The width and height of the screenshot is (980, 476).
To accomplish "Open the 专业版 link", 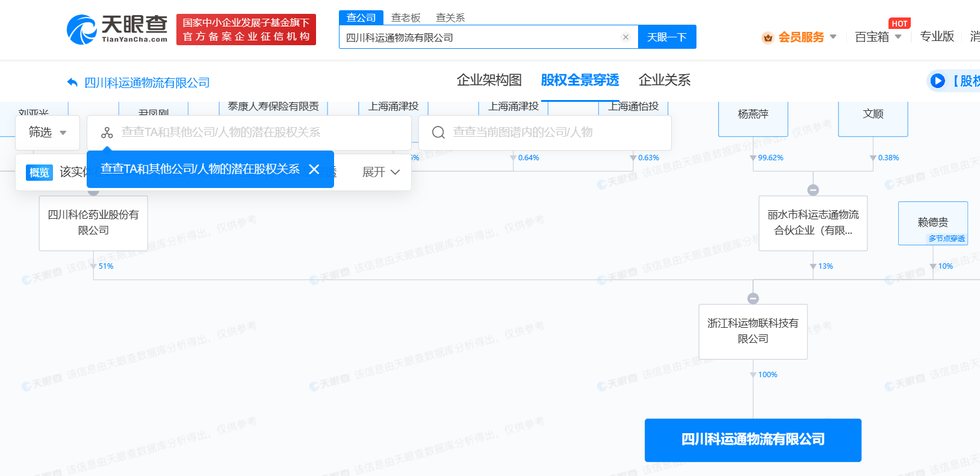I will (937, 37).
